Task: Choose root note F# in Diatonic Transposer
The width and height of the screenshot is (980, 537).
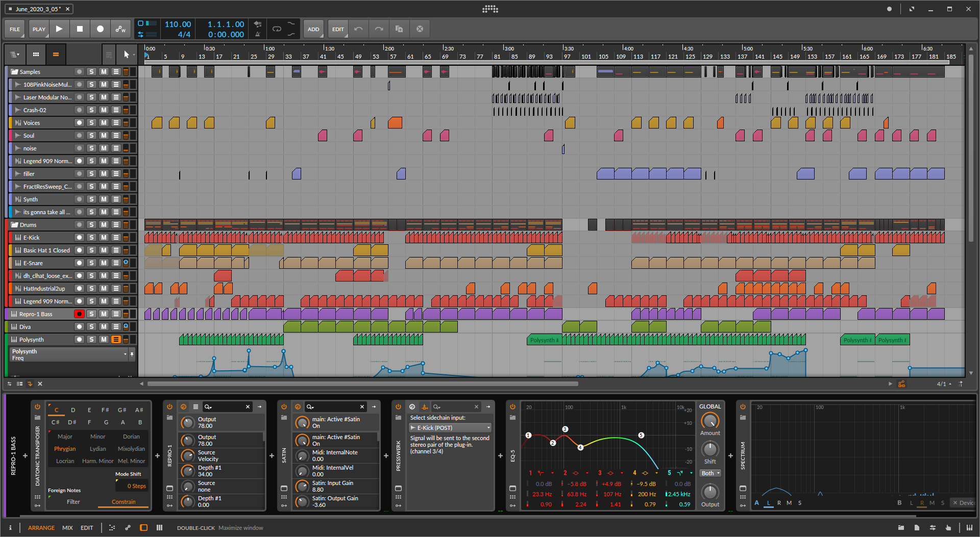Action: tap(105, 410)
